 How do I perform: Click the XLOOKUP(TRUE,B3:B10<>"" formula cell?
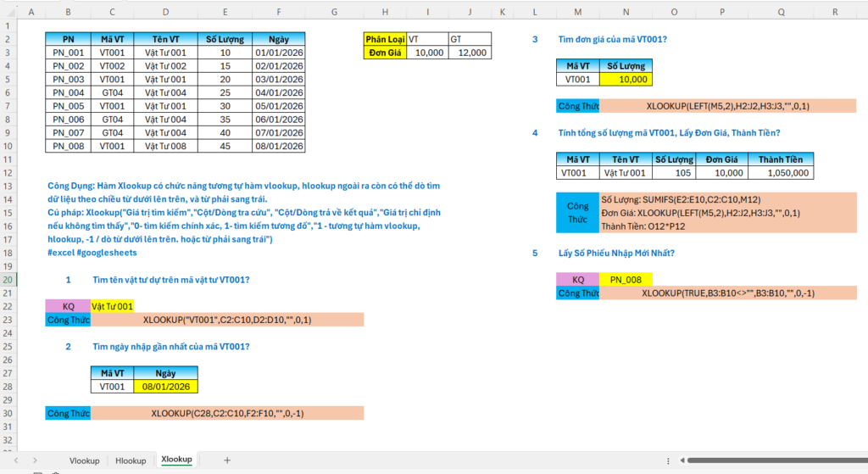[727, 293]
